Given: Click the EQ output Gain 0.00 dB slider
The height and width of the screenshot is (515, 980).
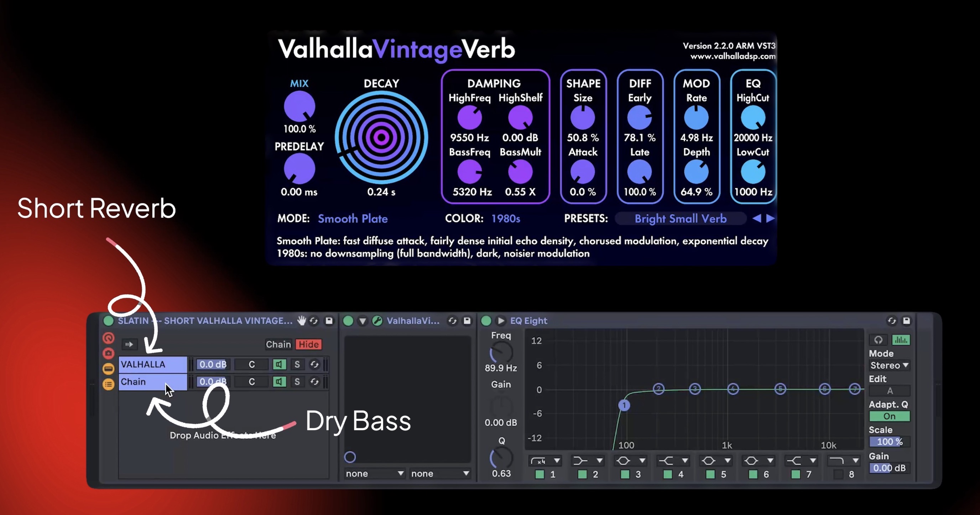Looking at the screenshot, I should coord(890,468).
